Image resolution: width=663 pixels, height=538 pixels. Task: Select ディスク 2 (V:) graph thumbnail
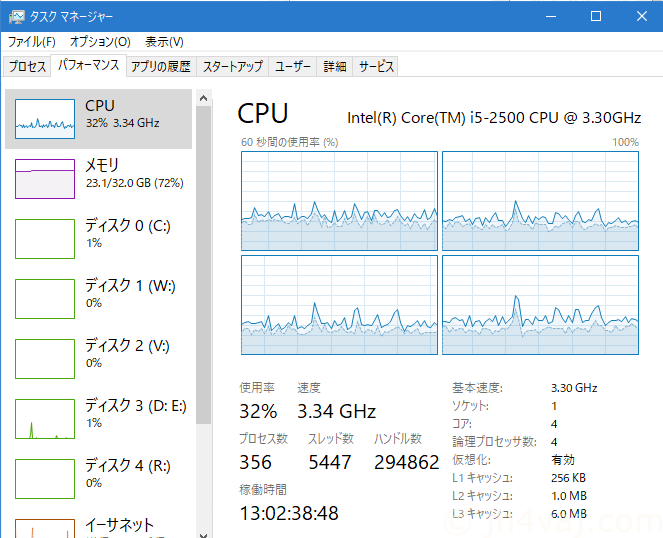pyautogui.click(x=45, y=359)
